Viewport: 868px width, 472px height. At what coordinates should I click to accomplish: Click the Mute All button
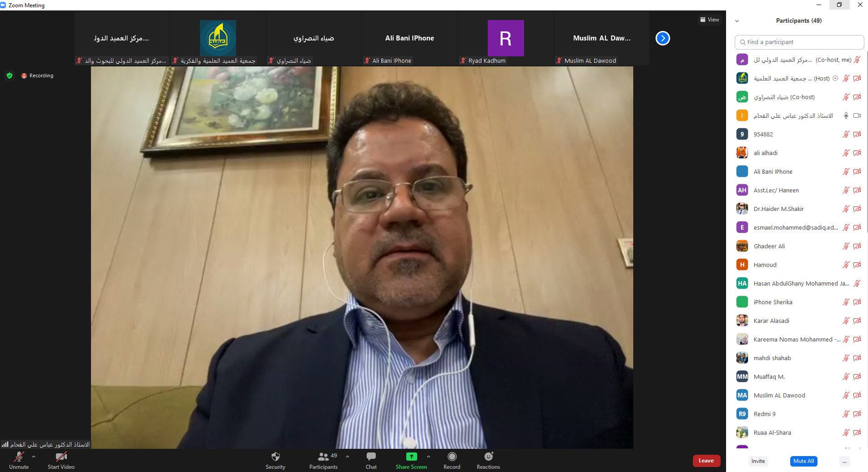803,461
